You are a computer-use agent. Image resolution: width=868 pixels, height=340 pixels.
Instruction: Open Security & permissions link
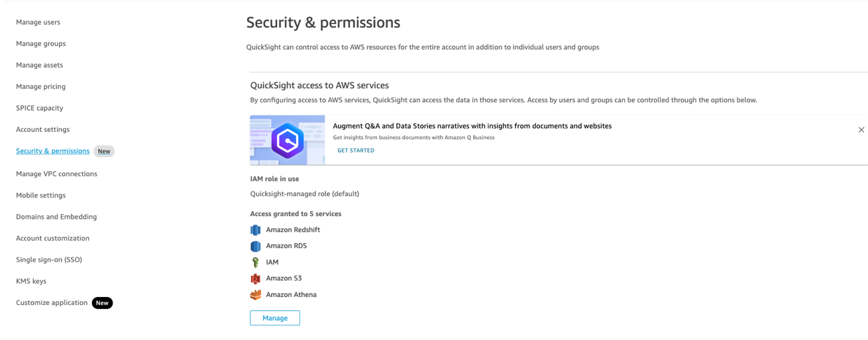click(52, 151)
